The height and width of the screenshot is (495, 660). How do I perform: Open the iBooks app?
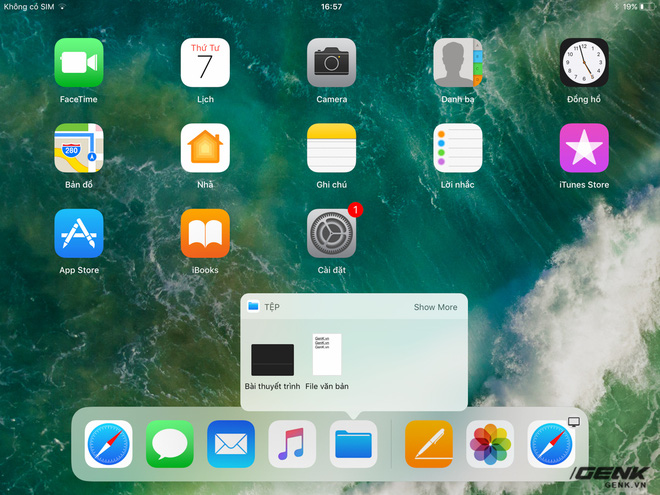click(205, 233)
